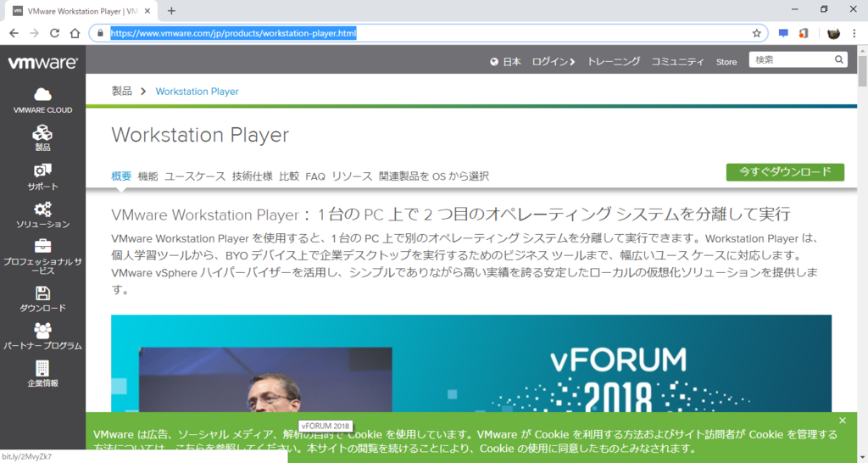Expand the ログイン menu

pyautogui.click(x=554, y=61)
